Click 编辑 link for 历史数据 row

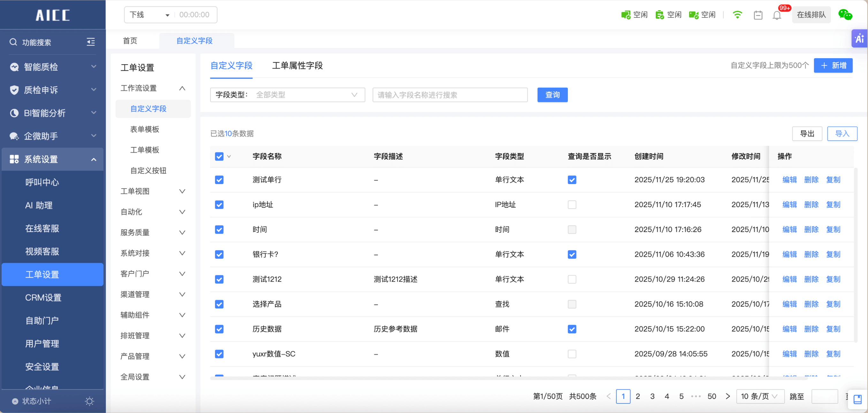pyautogui.click(x=789, y=329)
